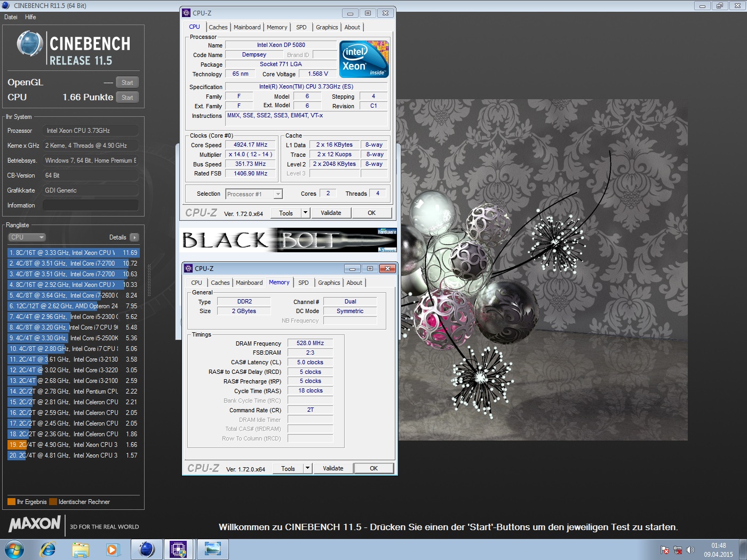
Task: Switch to Caches tab in upper CPU-Z
Action: (218, 27)
